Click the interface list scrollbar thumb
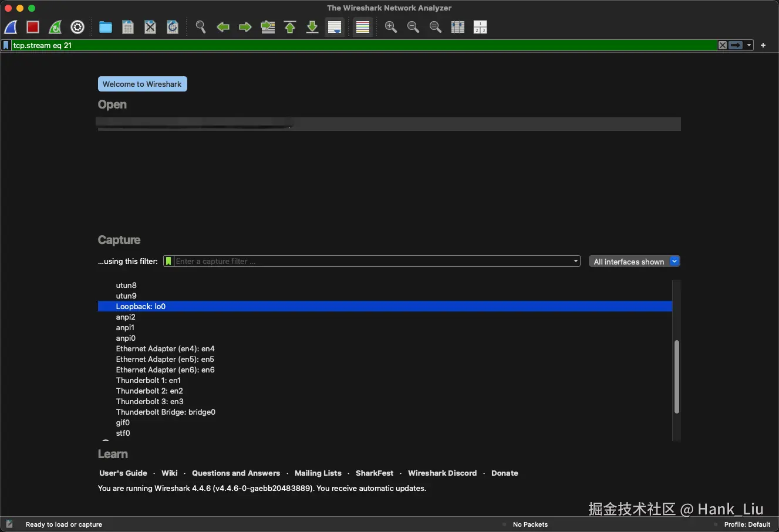Viewport: 779px width, 532px height. (x=677, y=377)
